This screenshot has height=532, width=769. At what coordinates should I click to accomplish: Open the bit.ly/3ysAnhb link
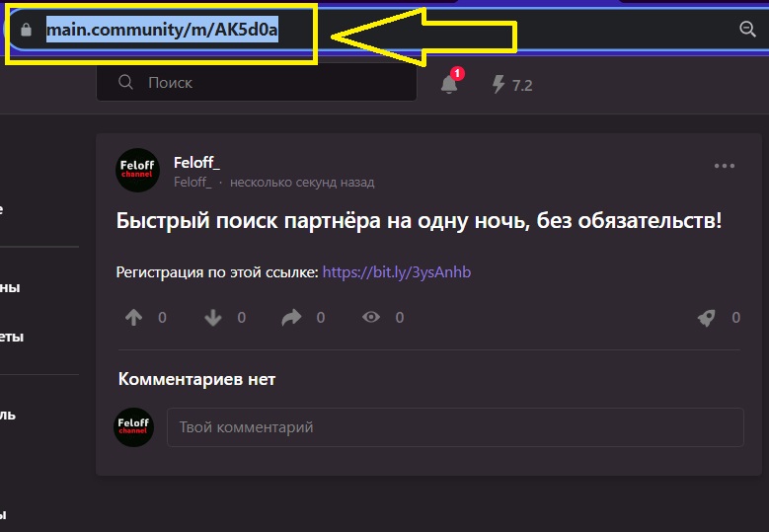click(397, 272)
